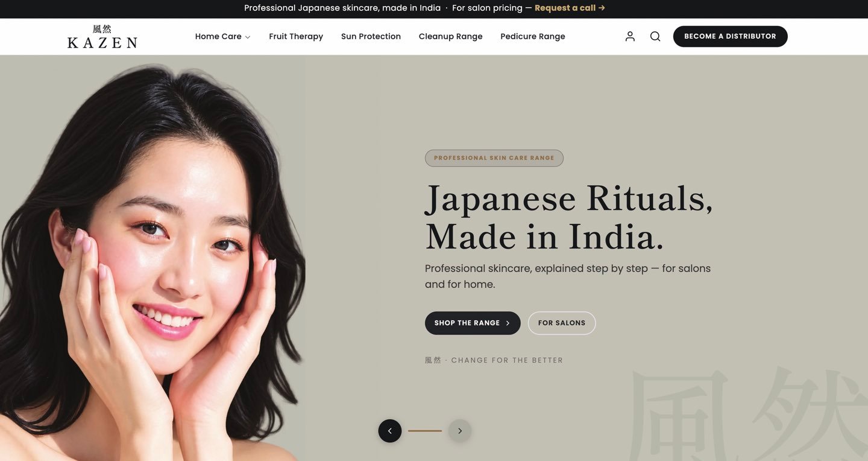Click the Become a Distributor button
868x461 pixels.
(x=731, y=36)
